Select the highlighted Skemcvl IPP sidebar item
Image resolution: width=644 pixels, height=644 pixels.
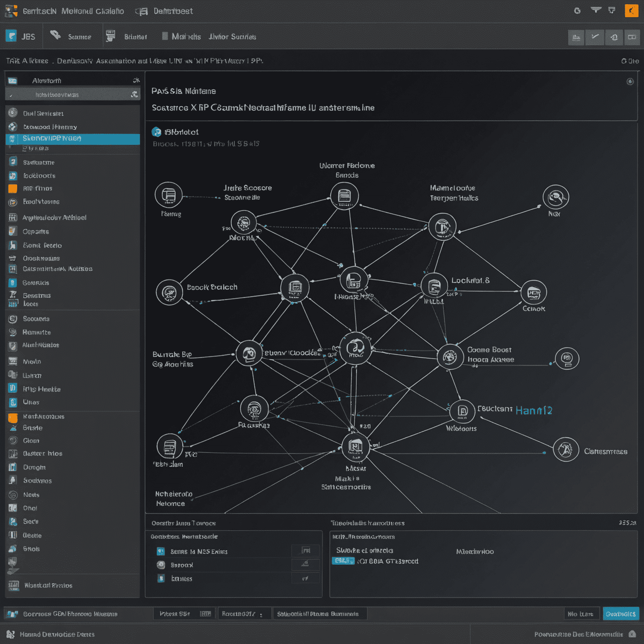click(72, 139)
